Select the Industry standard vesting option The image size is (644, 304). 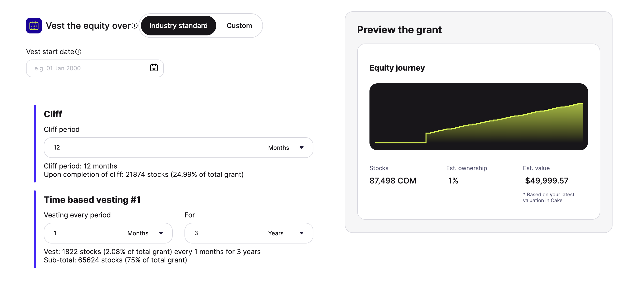178,26
